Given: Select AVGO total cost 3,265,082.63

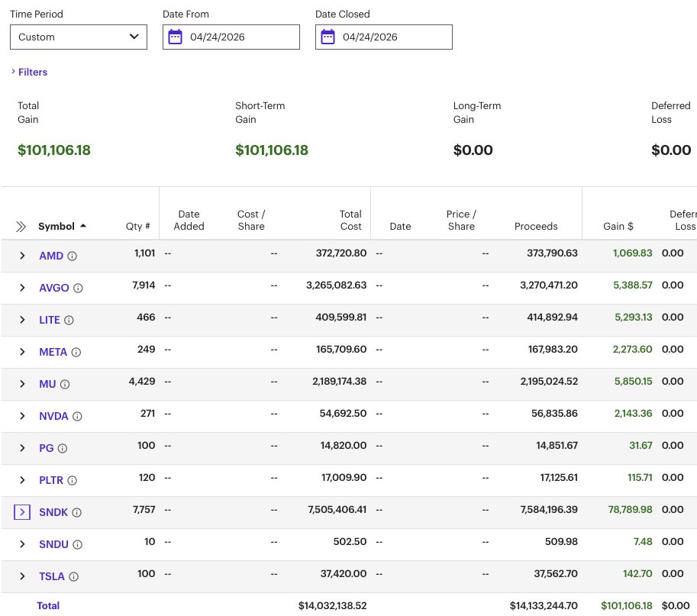Looking at the screenshot, I should pos(337,285).
